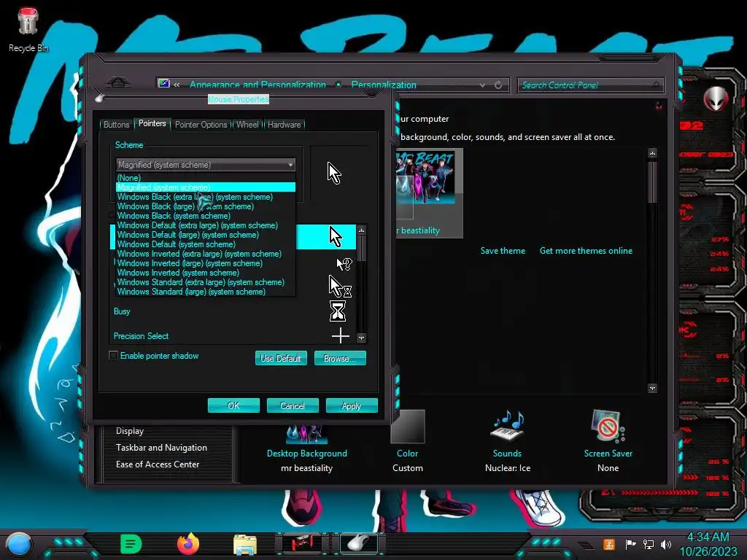Click the Use Default button
747x560 pixels.
point(281,358)
